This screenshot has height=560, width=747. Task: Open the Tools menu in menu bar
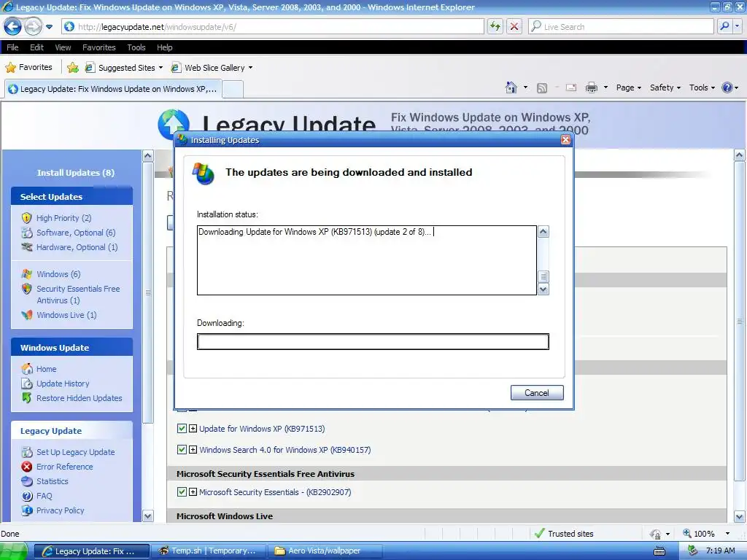136,47
